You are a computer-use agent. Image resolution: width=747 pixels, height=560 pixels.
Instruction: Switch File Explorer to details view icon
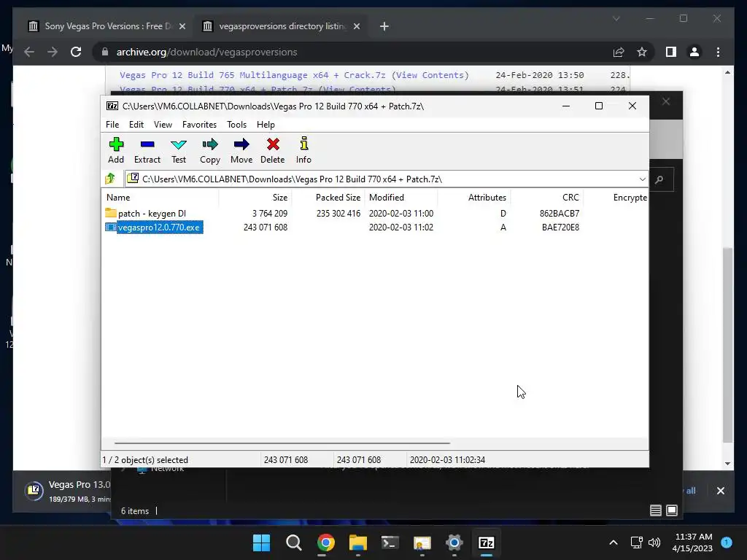point(656,510)
